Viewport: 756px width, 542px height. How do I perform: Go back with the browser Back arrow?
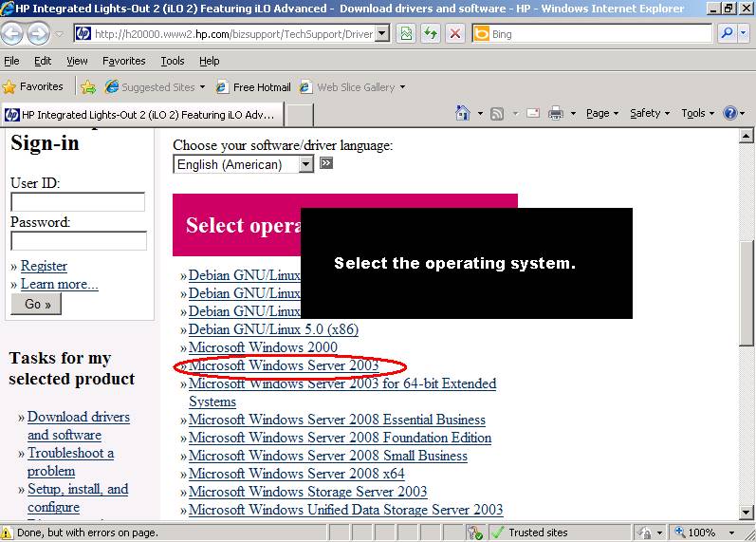(12, 34)
